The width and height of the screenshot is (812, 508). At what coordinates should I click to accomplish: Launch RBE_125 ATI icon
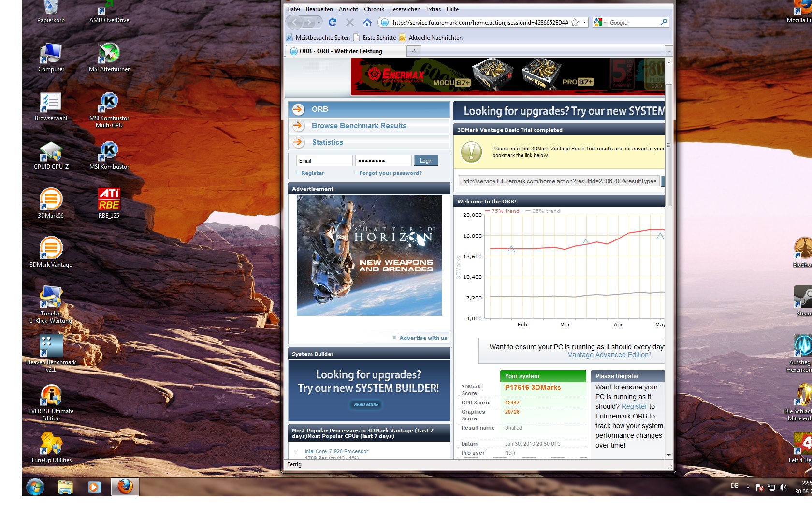pos(109,204)
